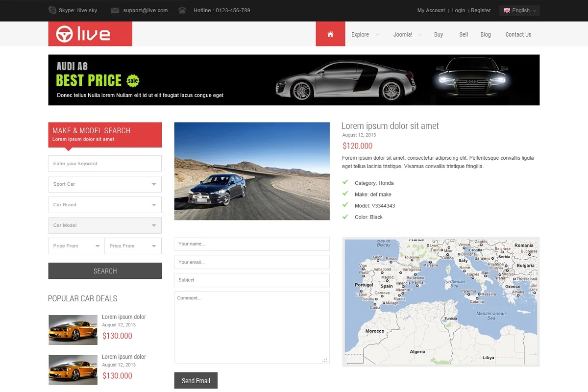Image resolution: width=588 pixels, height=392 pixels.
Task: Open the English language selector
Action: pyautogui.click(x=519, y=10)
